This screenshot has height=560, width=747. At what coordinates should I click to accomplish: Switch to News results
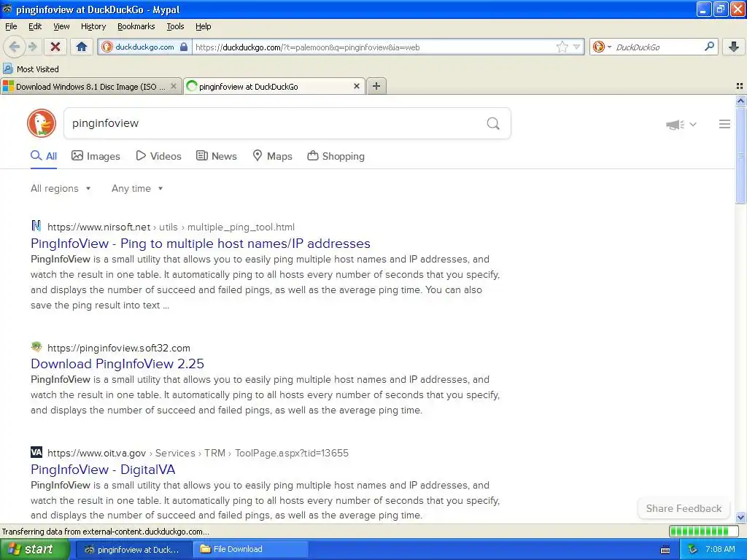tap(217, 156)
